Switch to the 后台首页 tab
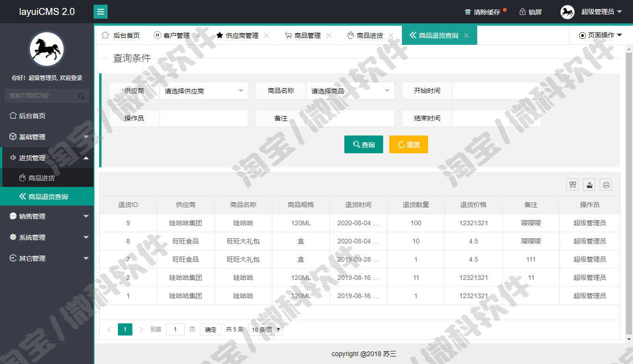 point(121,36)
